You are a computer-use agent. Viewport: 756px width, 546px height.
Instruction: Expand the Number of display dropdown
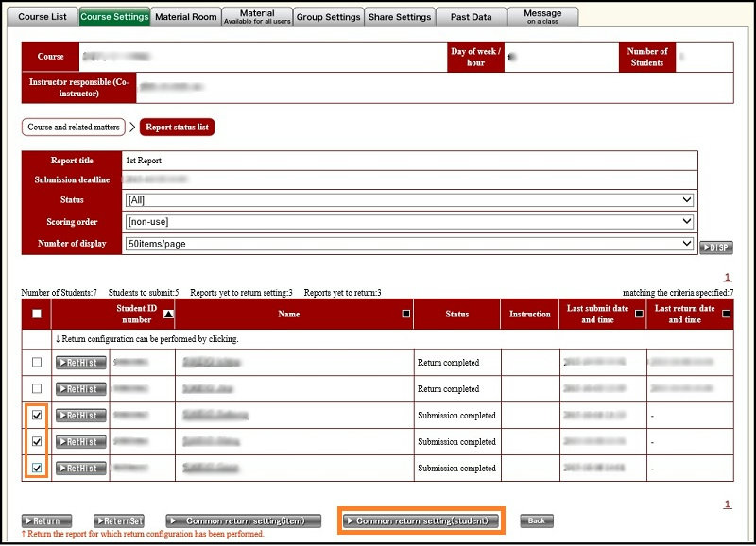point(409,243)
